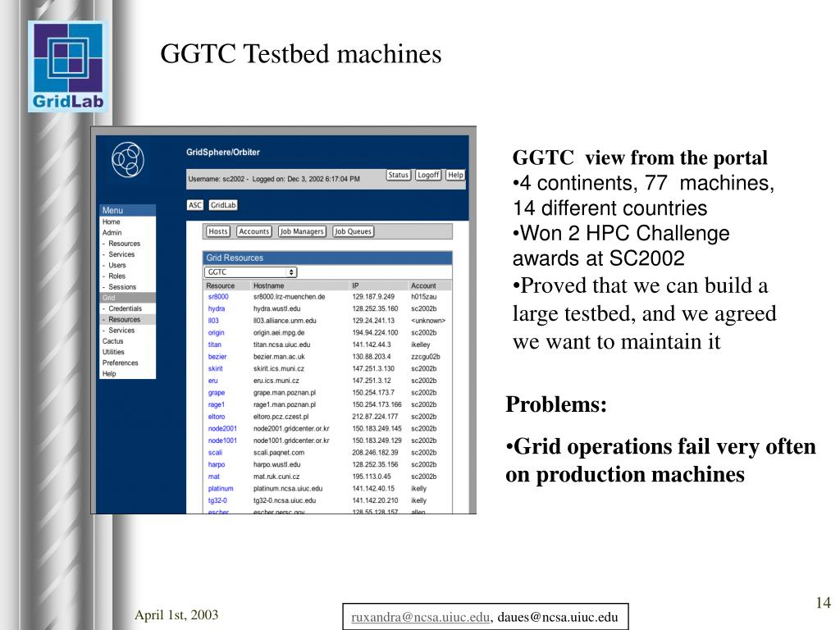The width and height of the screenshot is (840, 630).
Task: Open the tg32-0 resource link
Action: pyautogui.click(x=217, y=500)
